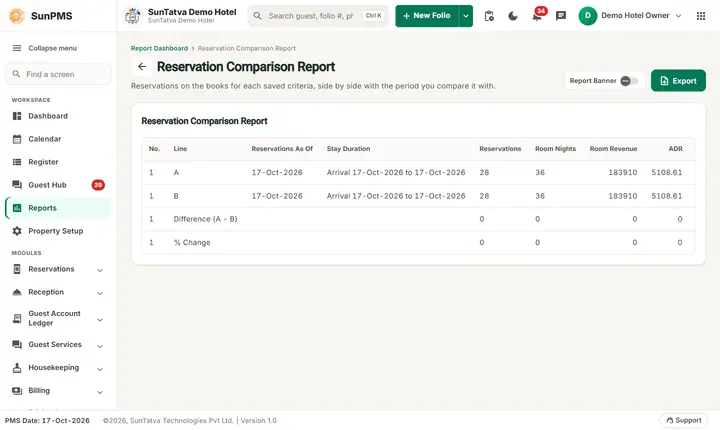Viewport: 720px width, 430px height.
Task: Click the Difference (A - B) row label
Action: click(x=205, y=219)
